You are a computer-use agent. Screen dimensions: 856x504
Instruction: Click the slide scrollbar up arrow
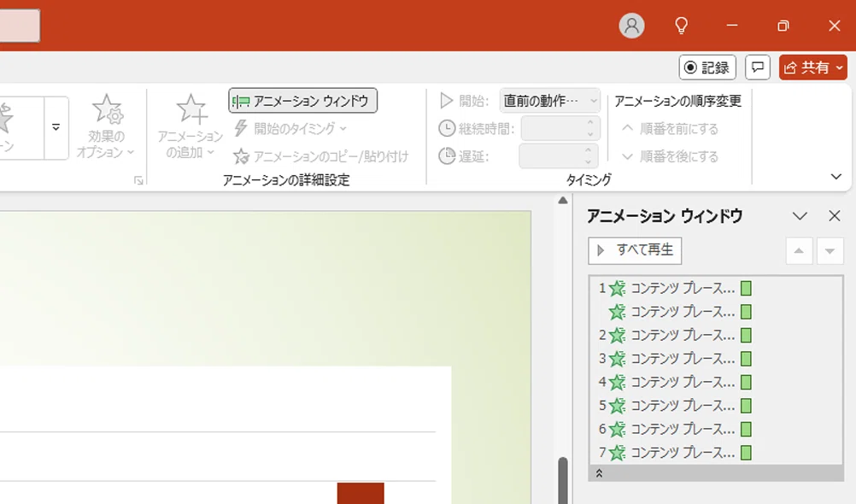[563, 201]
